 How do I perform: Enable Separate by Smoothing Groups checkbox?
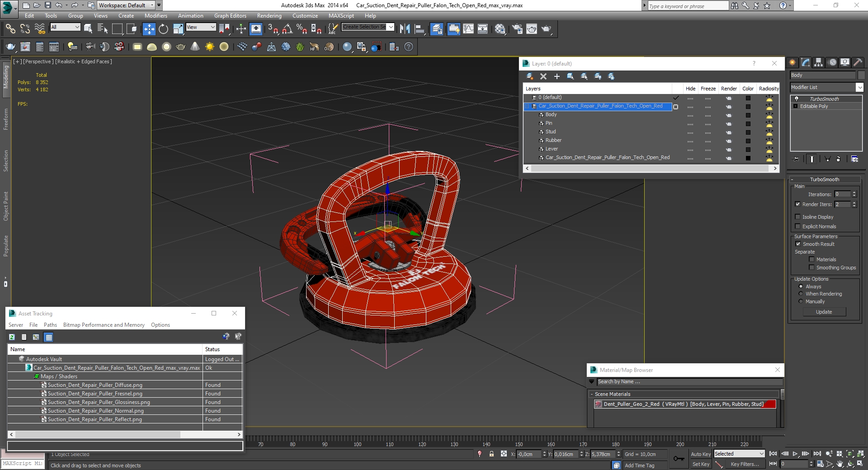[811, 268]
